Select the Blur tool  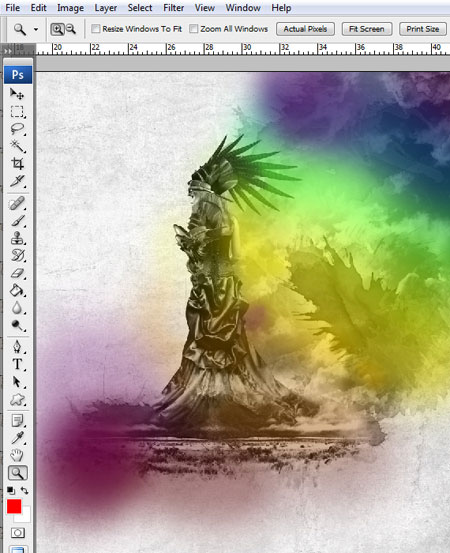(x=17, y=308)
